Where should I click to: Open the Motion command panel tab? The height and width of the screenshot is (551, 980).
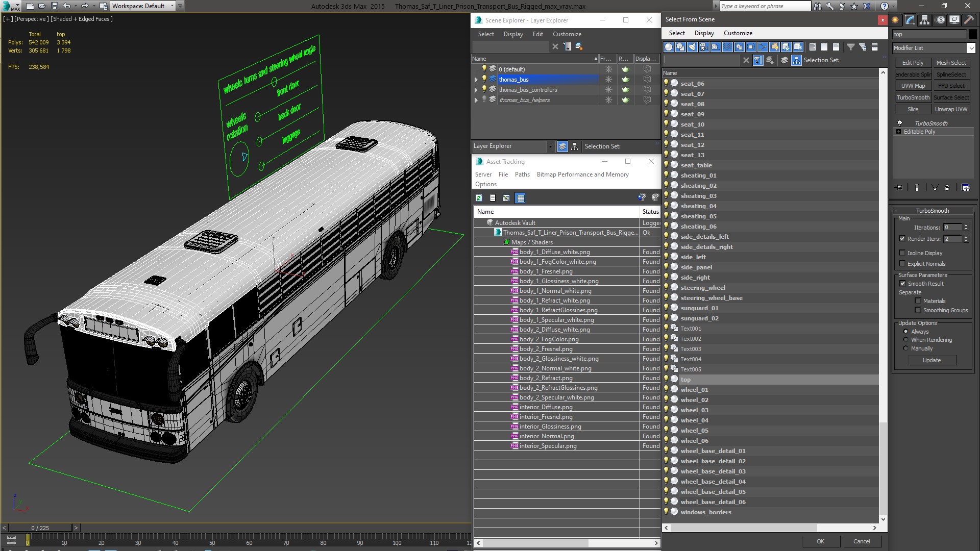940,20
